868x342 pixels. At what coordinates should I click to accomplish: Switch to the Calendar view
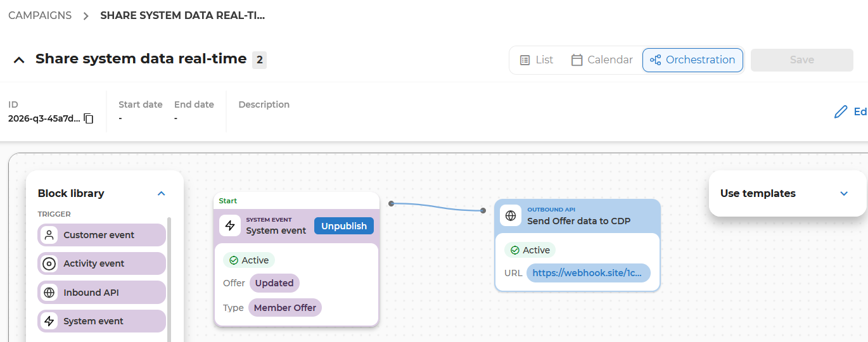(x=602, y=60)
